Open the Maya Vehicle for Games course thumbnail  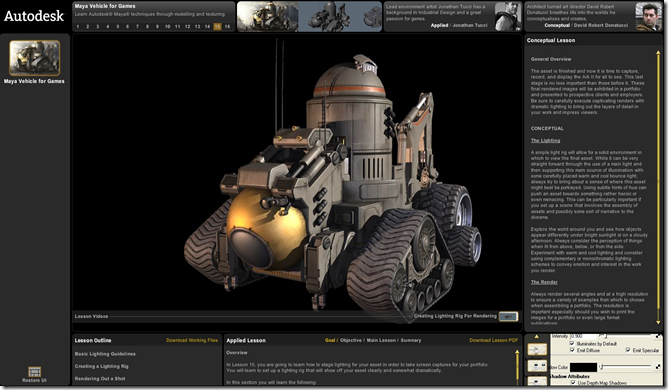[x=35, y=58]
